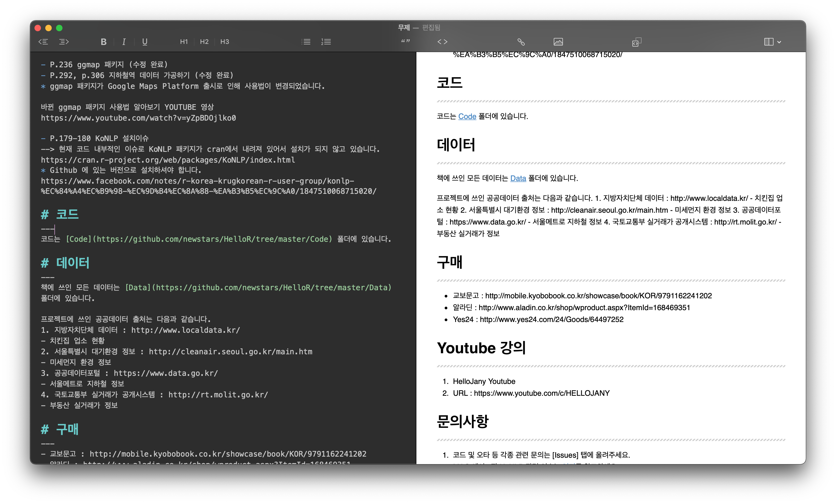Insert an image with the picture icon
The height and width of the screenshot is (504, 836).
[558, 42]
